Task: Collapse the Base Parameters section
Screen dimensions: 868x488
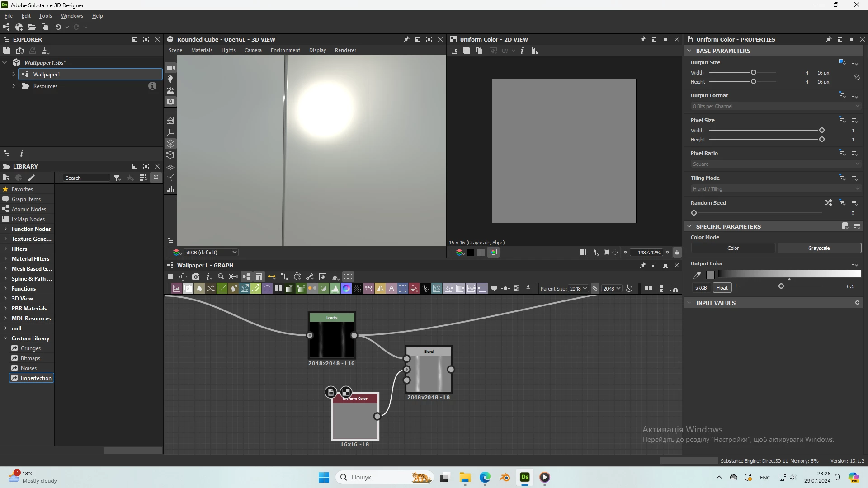Action: (689, 51)
